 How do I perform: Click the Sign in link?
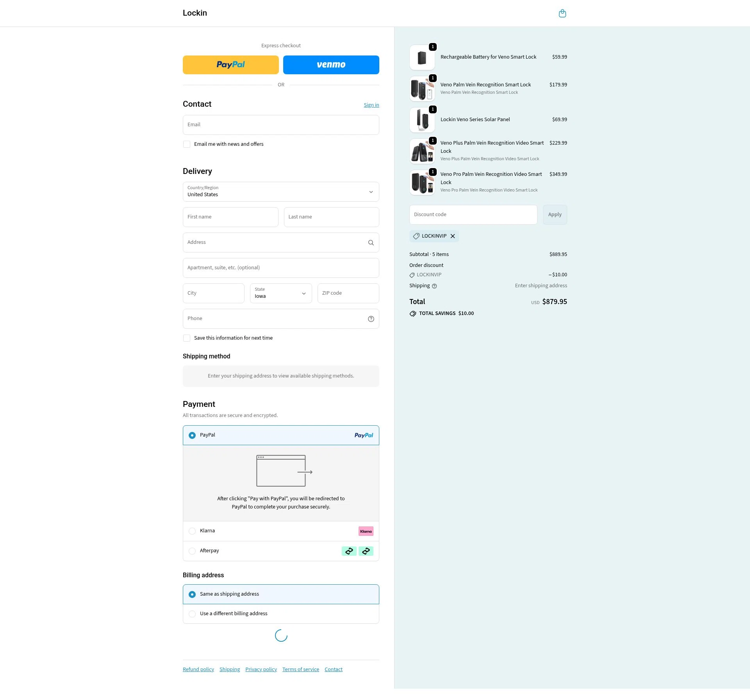point(371,105)
